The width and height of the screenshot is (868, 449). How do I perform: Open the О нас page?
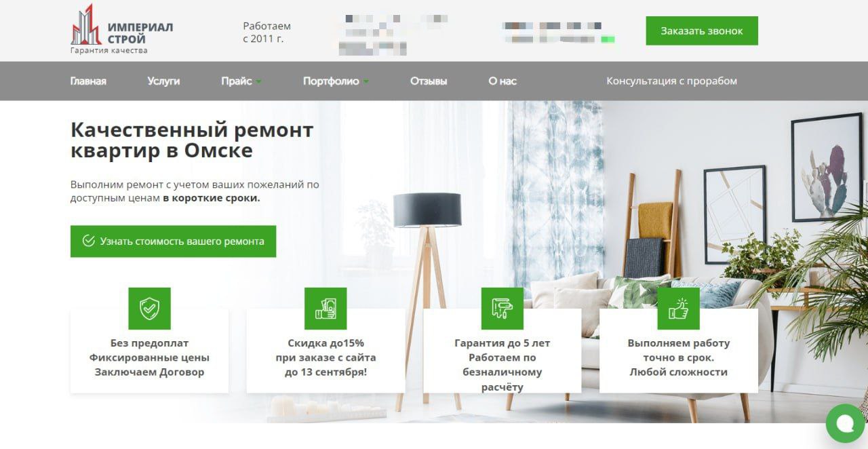tap(502, 81)
